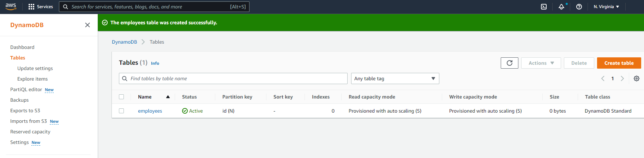Click the AWS logo home icon
Viewport: 644px width, 158px height.
(11, 7)
